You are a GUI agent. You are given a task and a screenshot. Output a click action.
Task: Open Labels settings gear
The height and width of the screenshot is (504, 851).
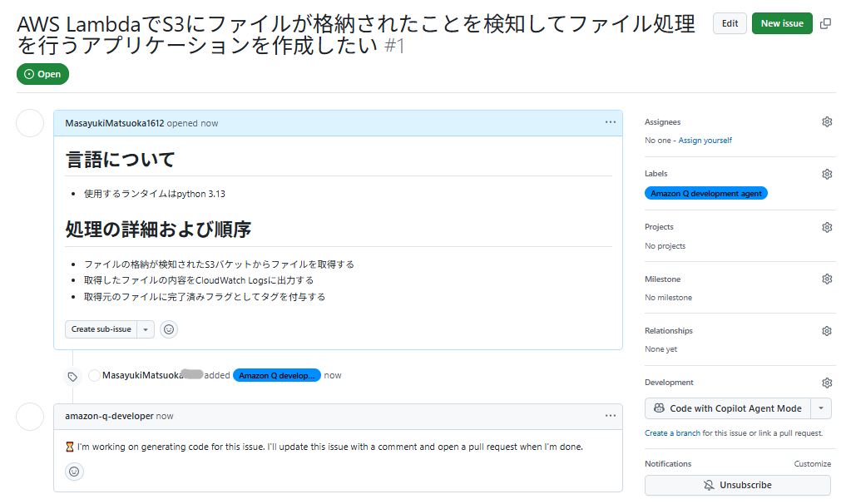coord(827,174)
